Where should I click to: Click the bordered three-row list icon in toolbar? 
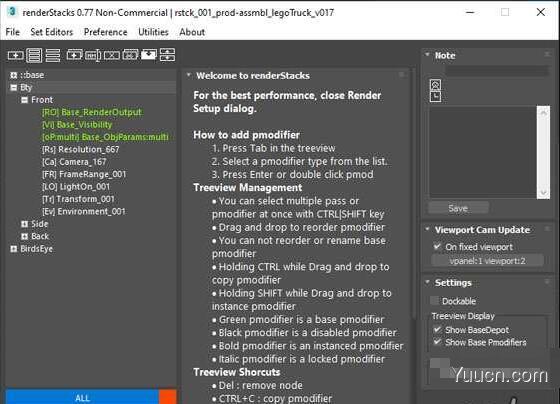coord(34,55)
